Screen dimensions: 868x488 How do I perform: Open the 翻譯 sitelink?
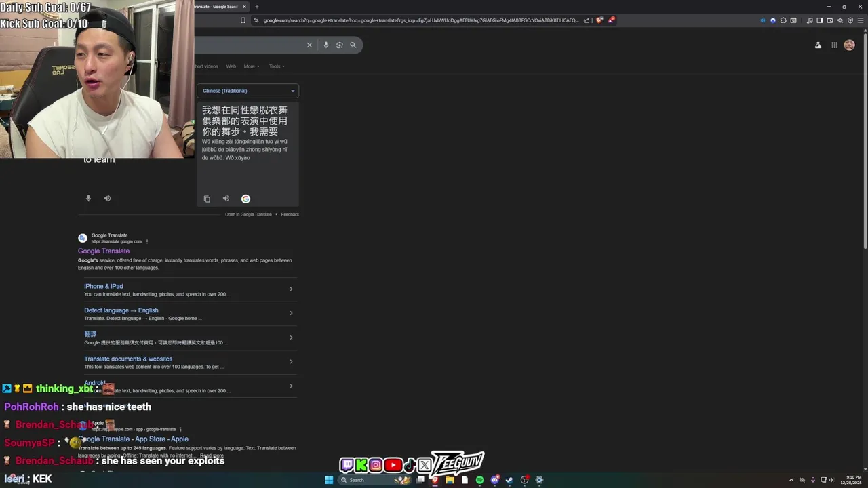90,334
